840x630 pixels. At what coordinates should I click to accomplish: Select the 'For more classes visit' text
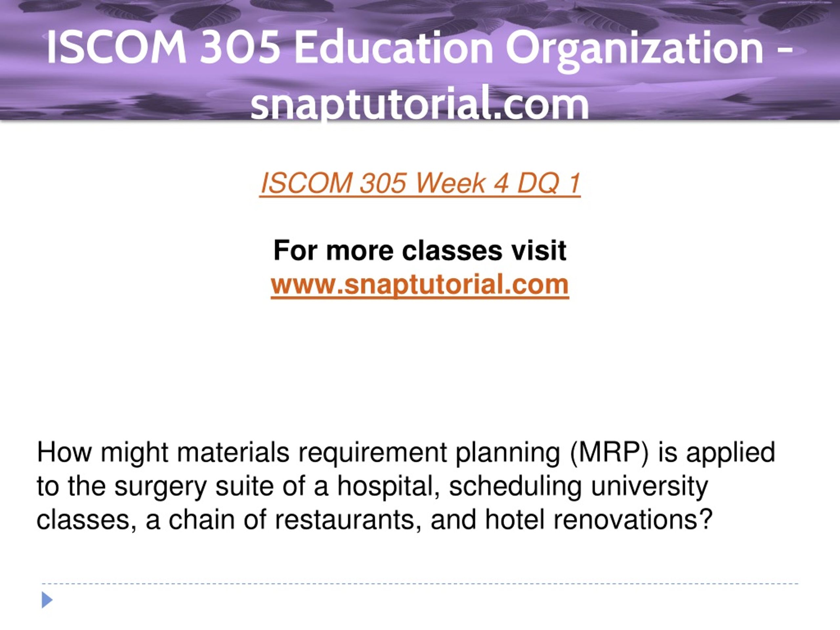[420, 251]
